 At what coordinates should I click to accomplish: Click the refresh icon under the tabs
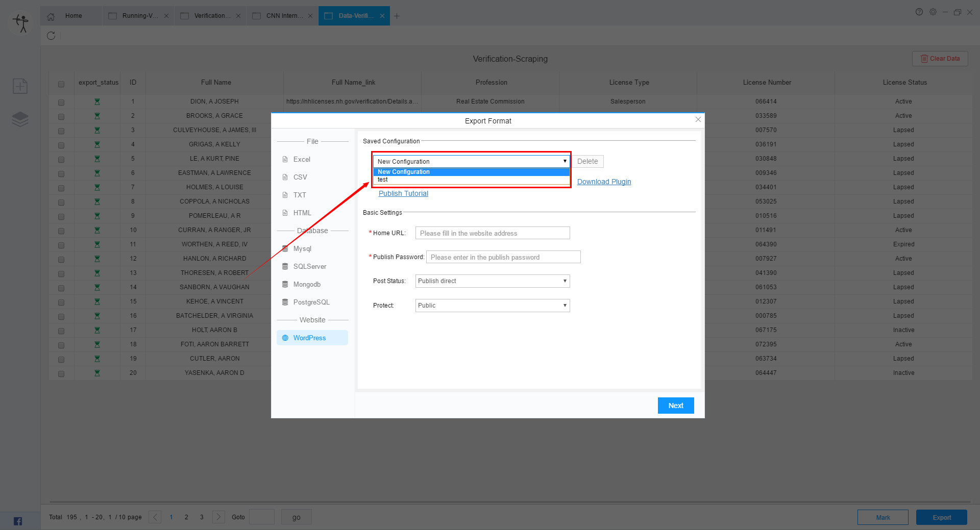[51, 36]
